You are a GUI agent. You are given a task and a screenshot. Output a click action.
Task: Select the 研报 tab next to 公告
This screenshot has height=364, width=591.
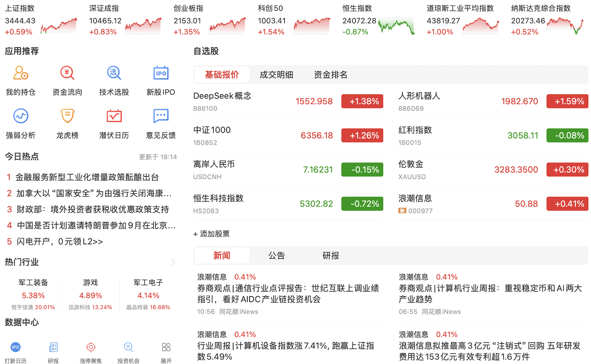click(330, 255)
